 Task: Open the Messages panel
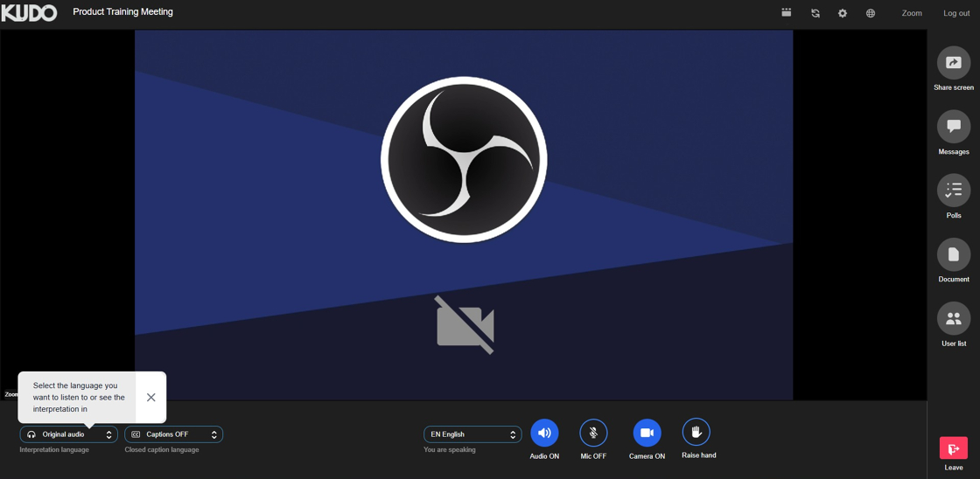(x=953, y=126)
